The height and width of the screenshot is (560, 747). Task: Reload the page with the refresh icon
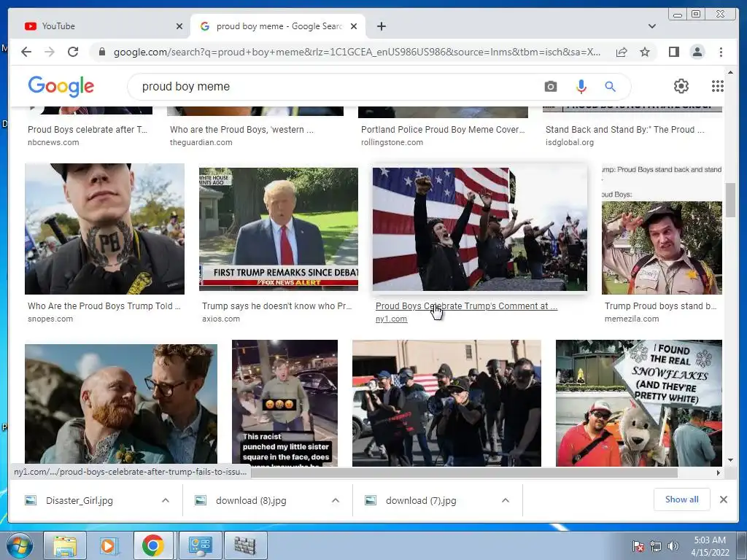pos(73,52)
